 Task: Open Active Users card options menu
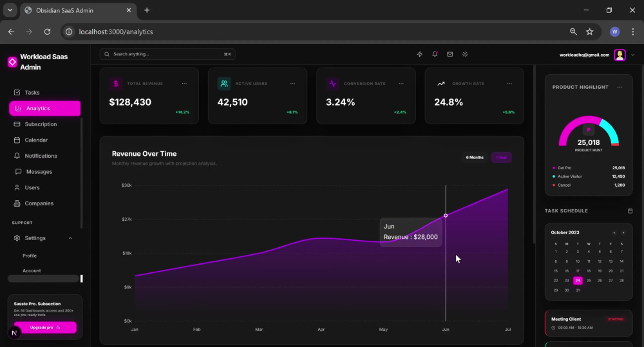(x=293, y=83)
